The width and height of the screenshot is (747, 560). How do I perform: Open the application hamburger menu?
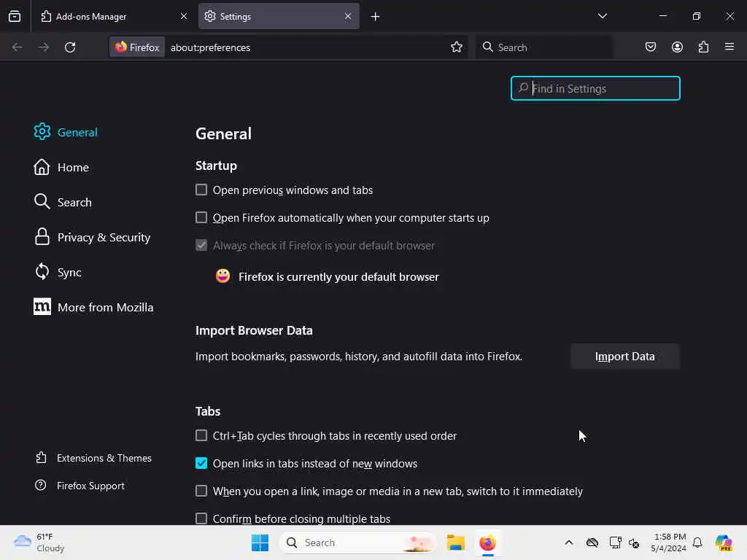click(729, 47)
